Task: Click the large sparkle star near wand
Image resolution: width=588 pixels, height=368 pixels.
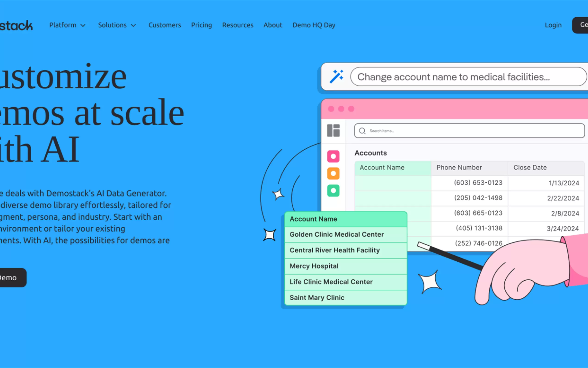Action: coord(430,282)
